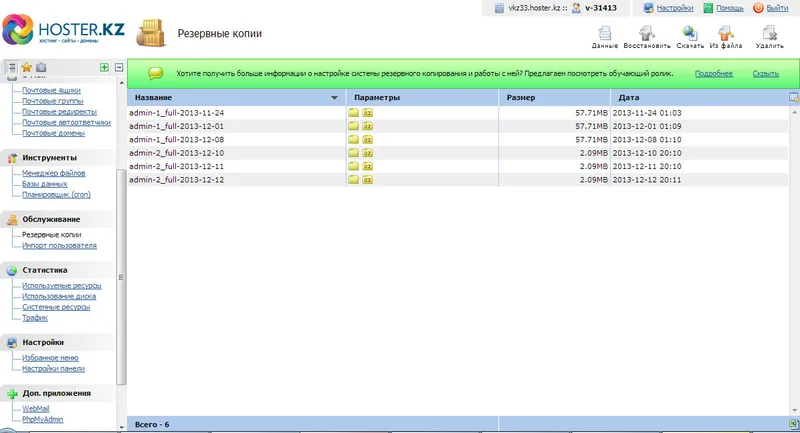The width and height of the screenshot is (800, 433).
Task: Click the HOSTER.KZ logo
Action: [x=63, y=29]
